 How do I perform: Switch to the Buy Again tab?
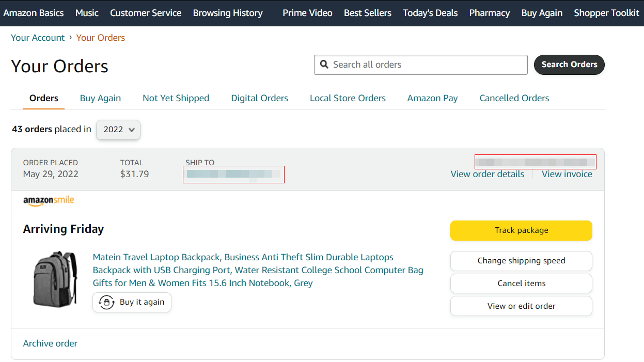(x=100, y=98)
